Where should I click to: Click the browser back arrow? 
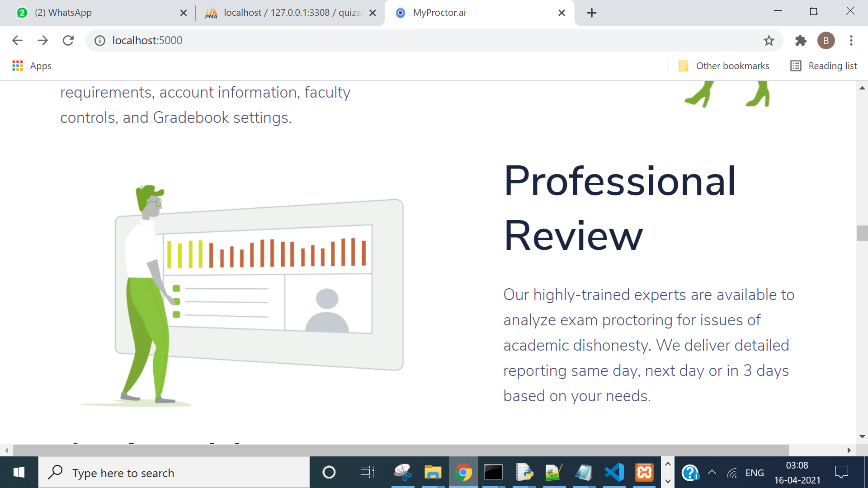17,41
